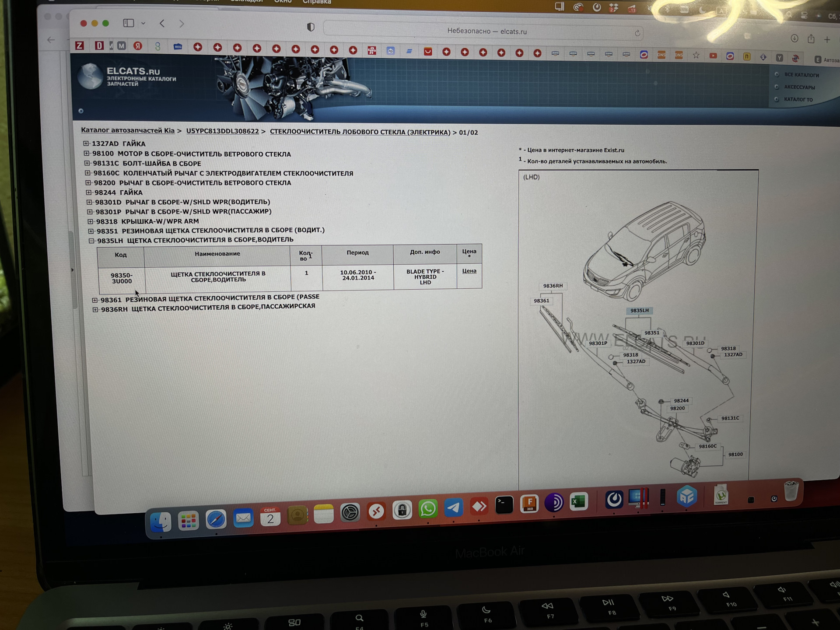840x630 pixels.
Task: Click the ELCATS.RU site logo
Action: pos(127,77)
